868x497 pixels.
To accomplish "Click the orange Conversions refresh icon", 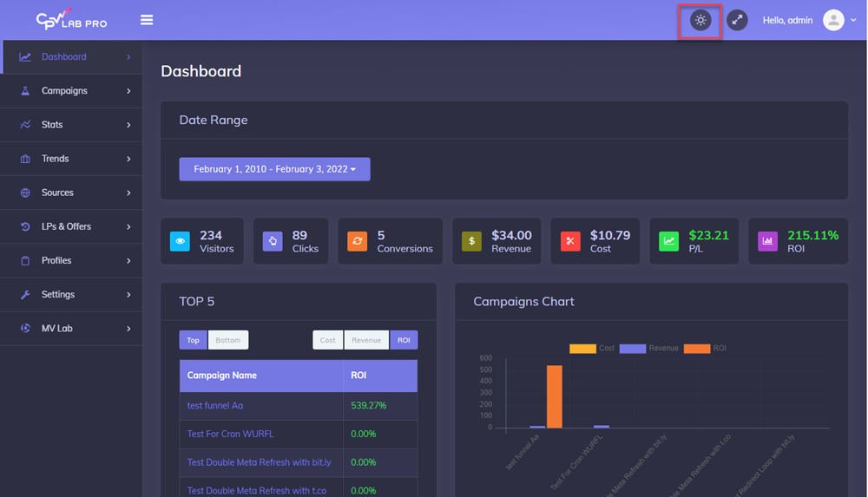I will click(357, 241).
